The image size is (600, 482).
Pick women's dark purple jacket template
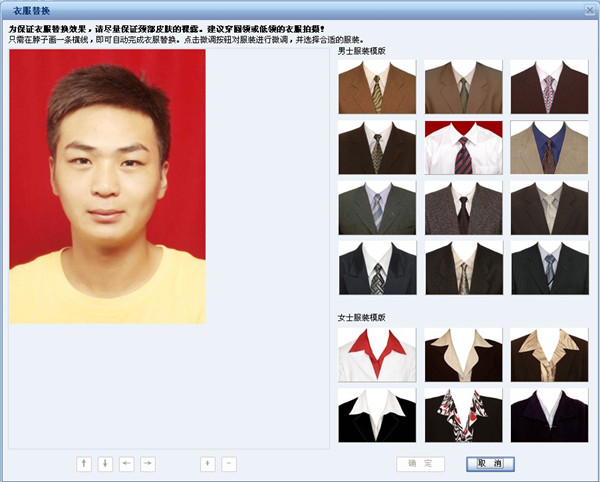pos(549,415)
